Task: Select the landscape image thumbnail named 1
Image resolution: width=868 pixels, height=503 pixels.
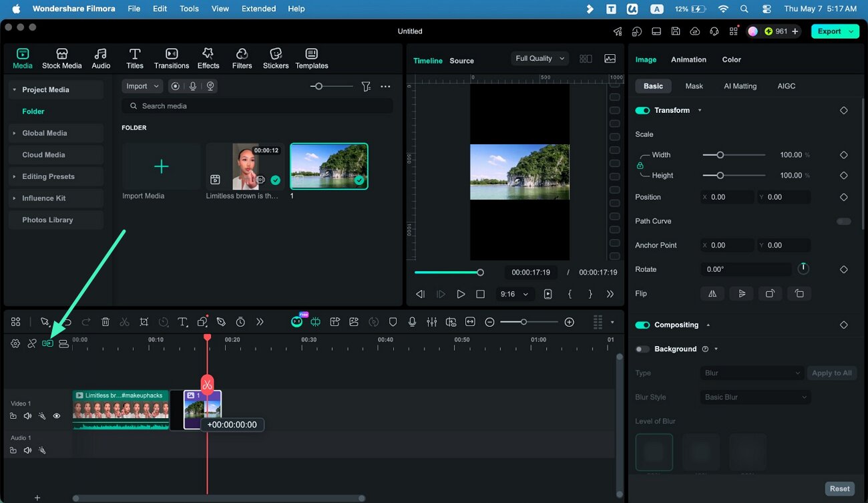Action: [x=329, y=166]
